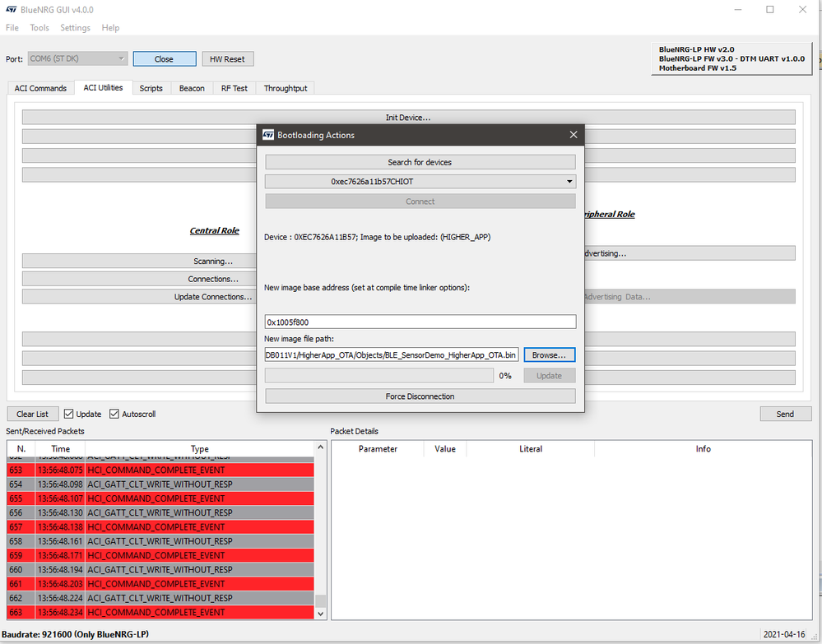Click the Literal column header
The width and height of the screenshot is (822, 644).
[531, 448]
